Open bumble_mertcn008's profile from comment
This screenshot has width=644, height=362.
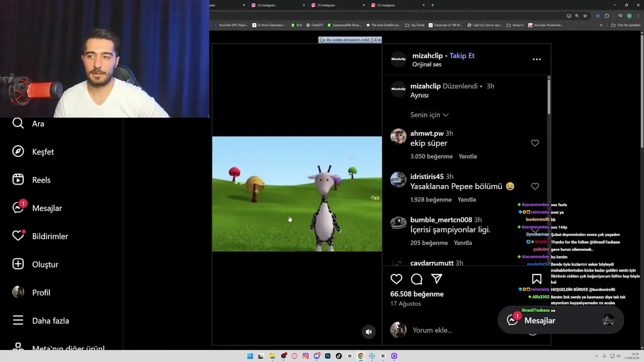pyautogui.click(x=441, y=220)
